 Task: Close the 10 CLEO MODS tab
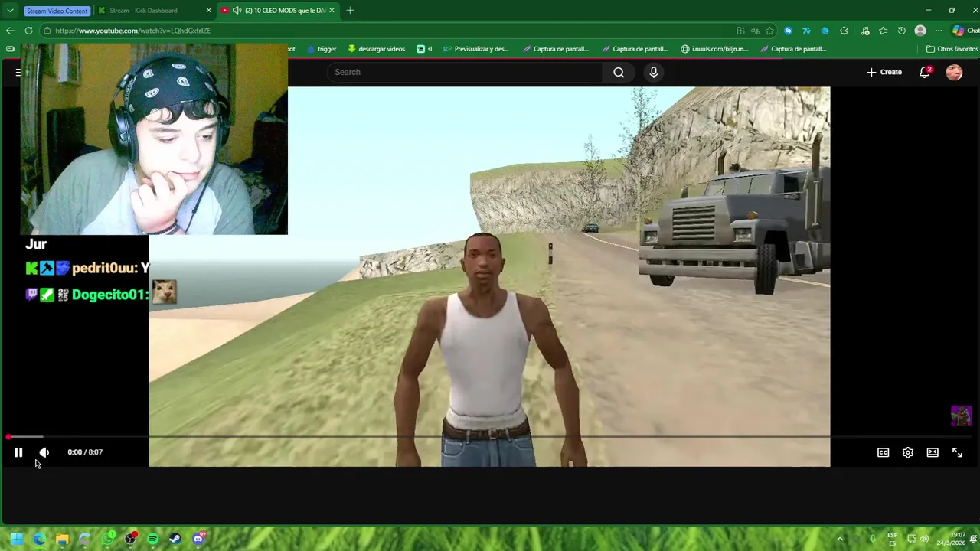tap(332, 11)
